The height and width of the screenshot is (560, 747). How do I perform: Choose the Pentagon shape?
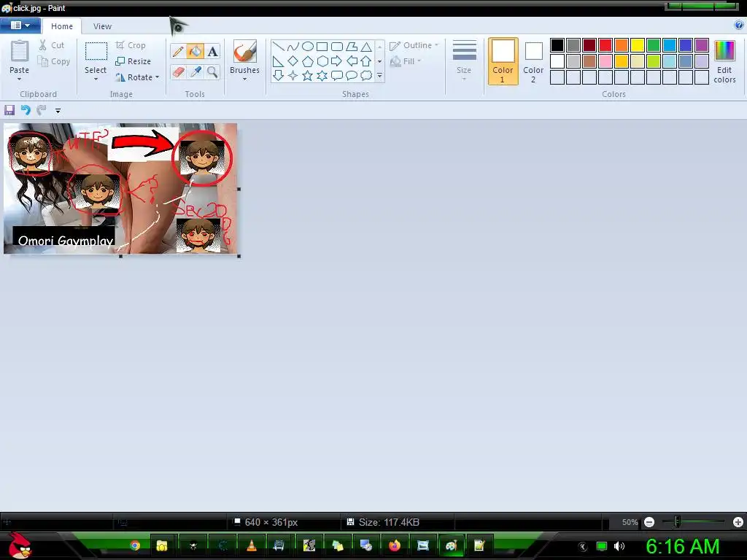coord(308,61)
